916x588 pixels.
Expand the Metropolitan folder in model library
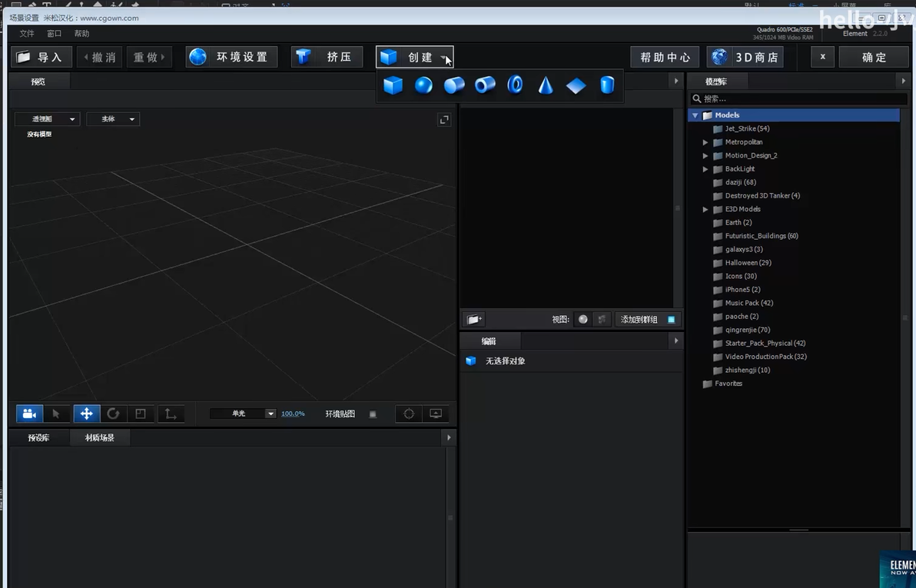[x=705, y=142]
